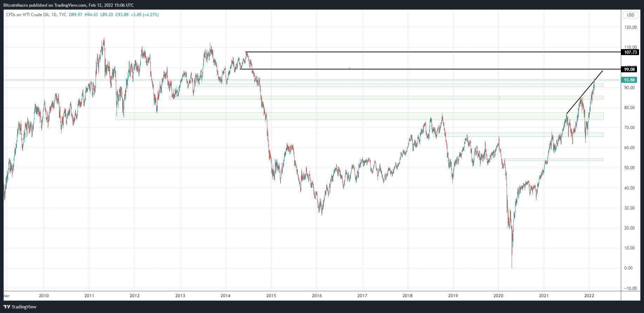Click the BitcoinMacro published header text
Viewport: 644px width, 313px height.
68,5
